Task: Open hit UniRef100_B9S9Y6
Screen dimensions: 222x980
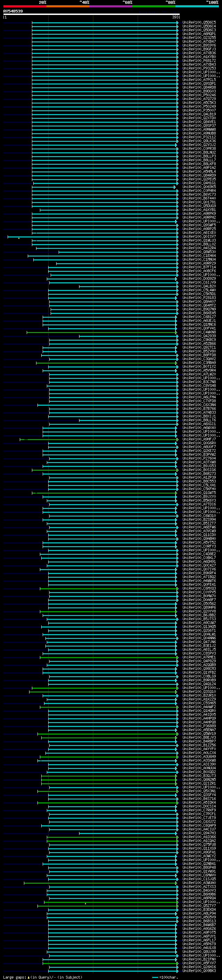Action: click(199, 45)
